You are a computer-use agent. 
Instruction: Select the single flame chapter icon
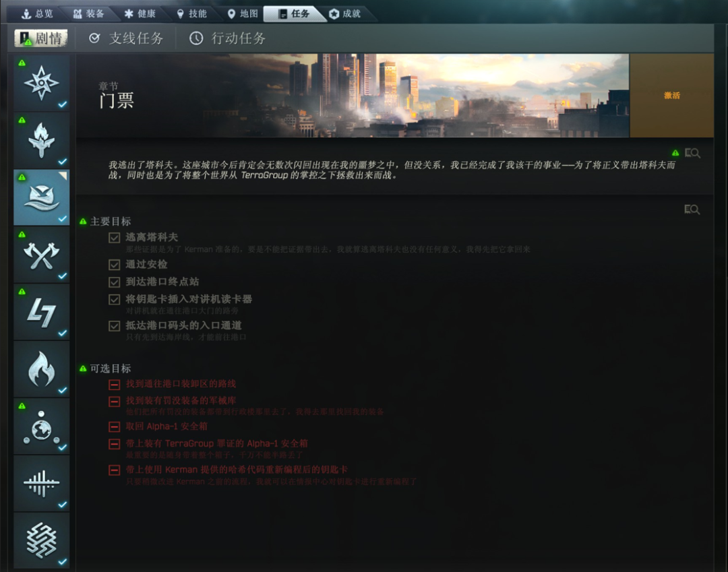[41, 369]
